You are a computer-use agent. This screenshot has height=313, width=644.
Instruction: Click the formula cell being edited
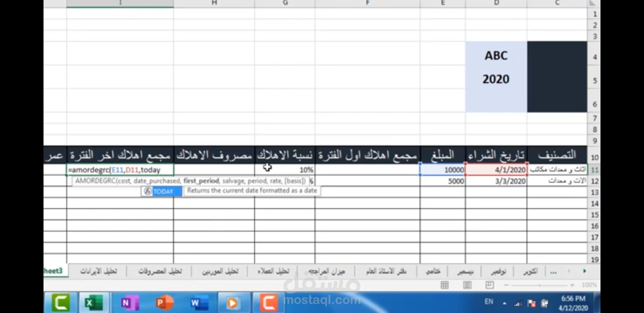coord(120,170)
